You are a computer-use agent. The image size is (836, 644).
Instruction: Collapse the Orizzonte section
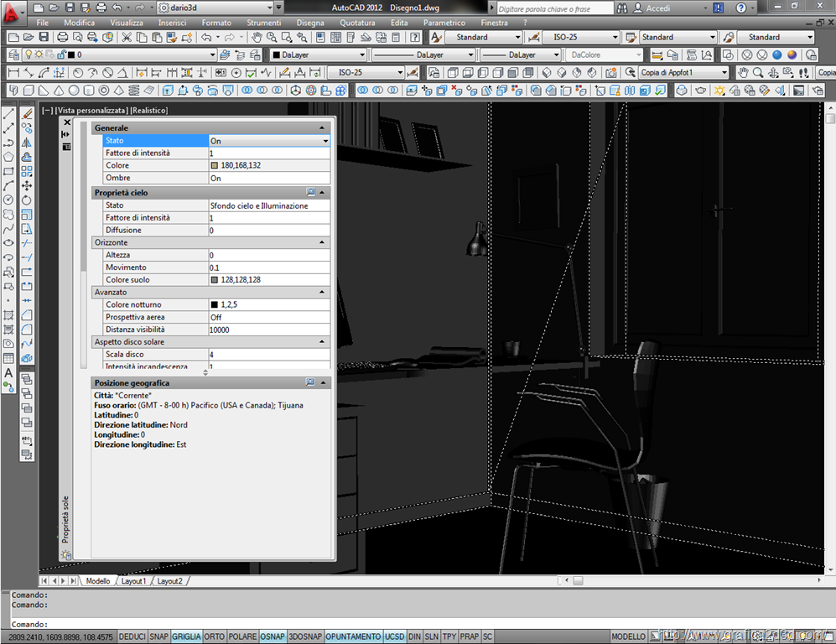322,242
